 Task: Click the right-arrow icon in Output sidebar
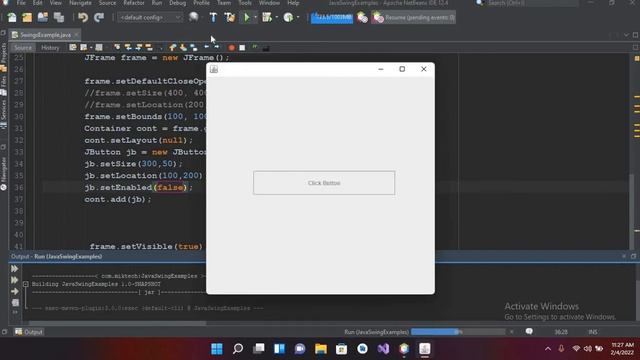point(15,291)
